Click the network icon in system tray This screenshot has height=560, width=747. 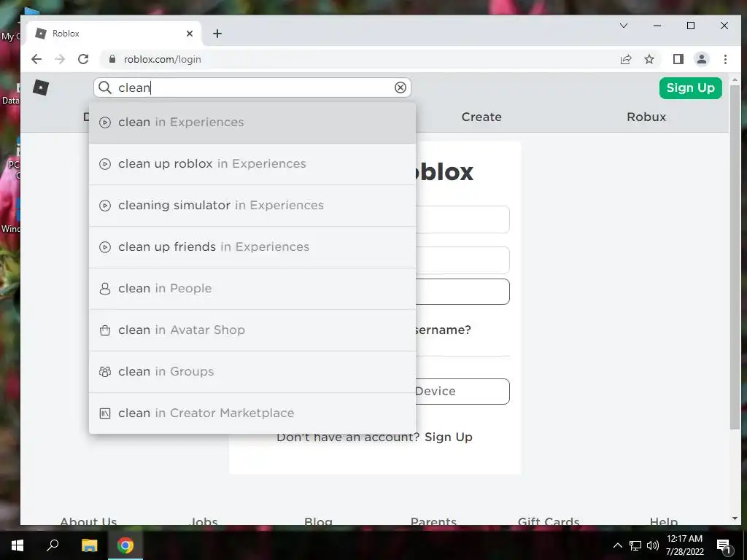tap(635, 545)
